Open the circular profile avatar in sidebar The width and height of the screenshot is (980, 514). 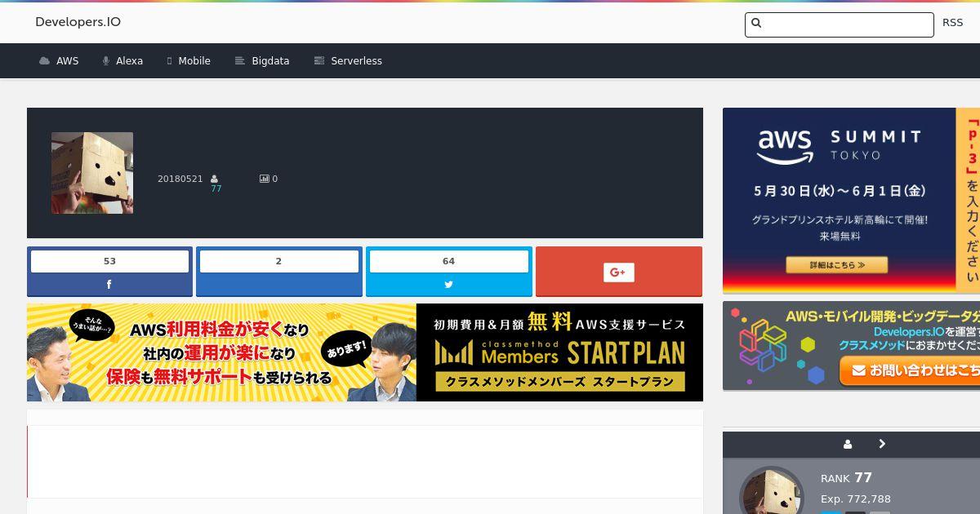[x=772, y=490]
